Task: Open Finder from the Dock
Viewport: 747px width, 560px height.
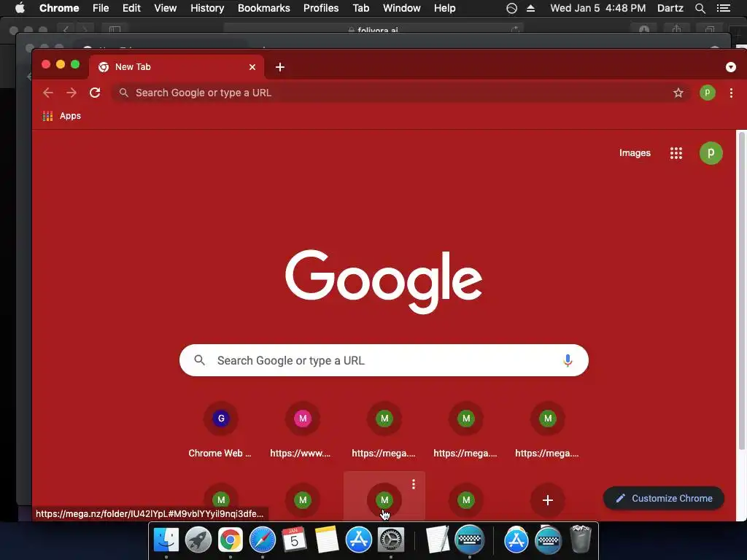Action: coord(166,540)
